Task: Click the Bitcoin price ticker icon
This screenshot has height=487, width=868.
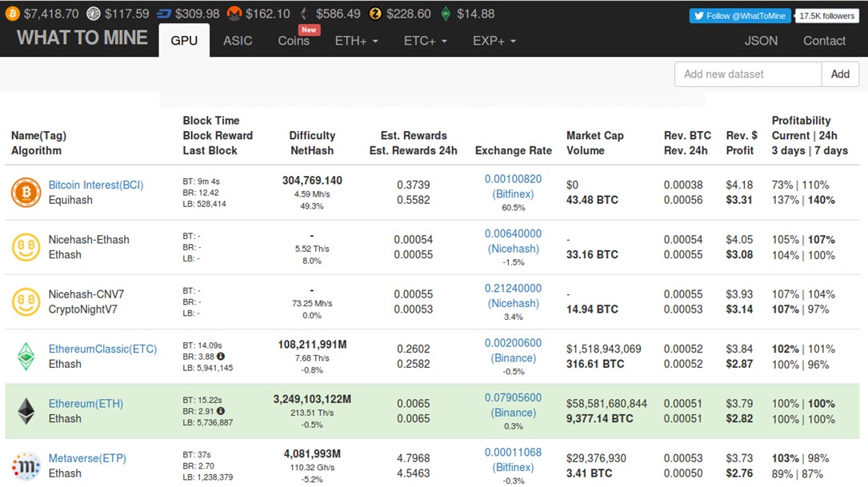Action: click(x=12, y=14)
